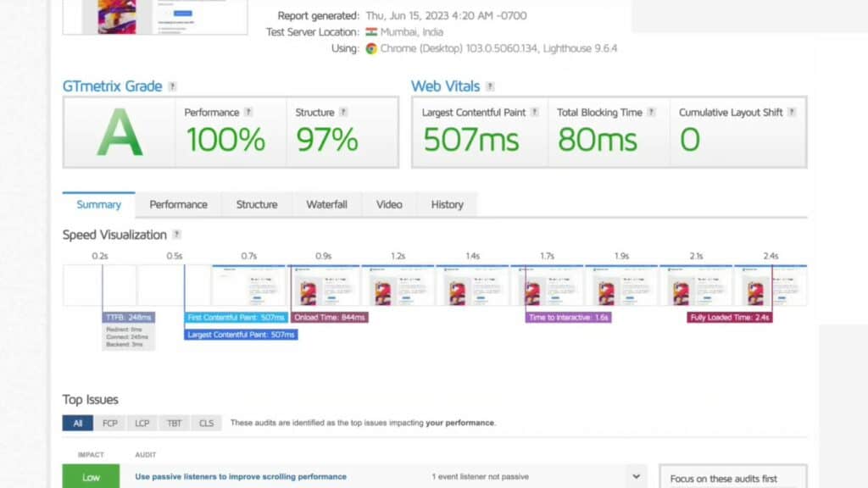
Task: Open the Video tab
Action: click(x=389, y=204)
